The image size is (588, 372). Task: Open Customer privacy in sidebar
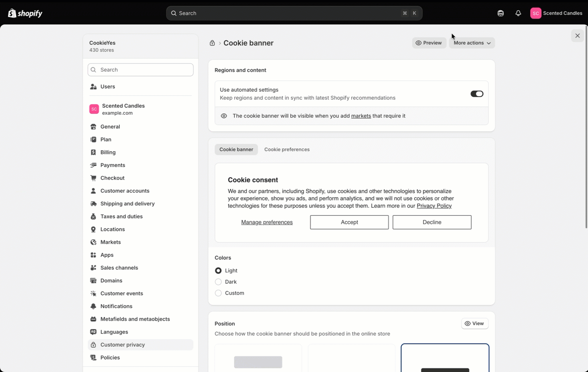140,345
